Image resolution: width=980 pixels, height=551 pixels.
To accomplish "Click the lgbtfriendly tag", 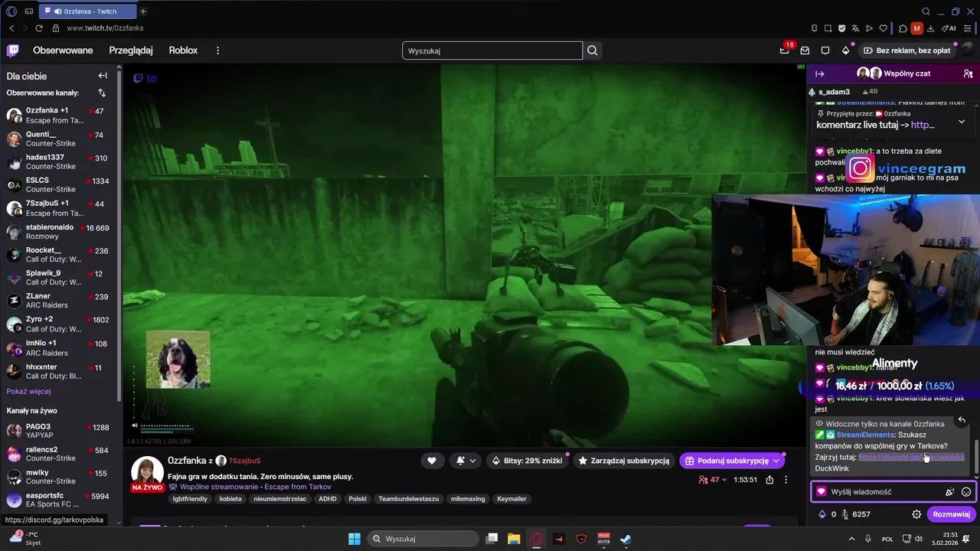I will pos(190,499).
